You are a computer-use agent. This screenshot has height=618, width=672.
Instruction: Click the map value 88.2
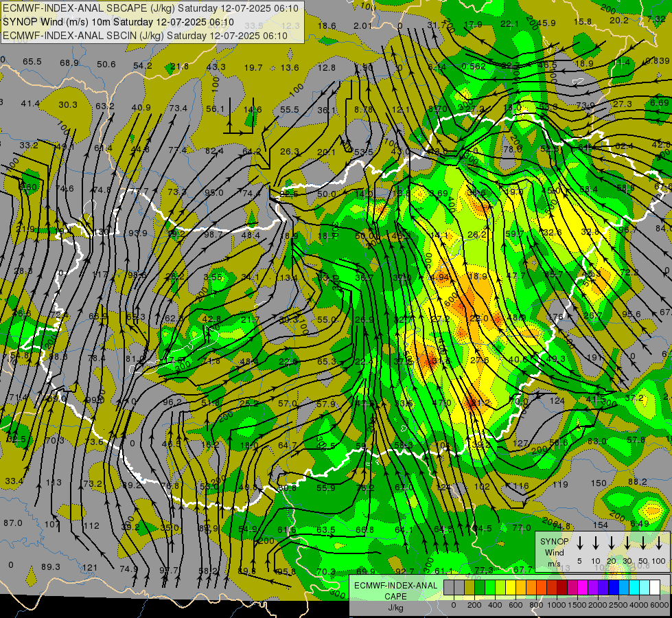point(638,481)
